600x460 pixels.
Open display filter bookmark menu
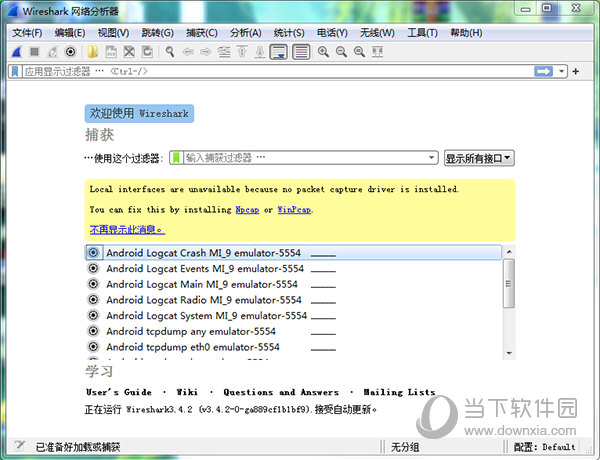(15, 71)
